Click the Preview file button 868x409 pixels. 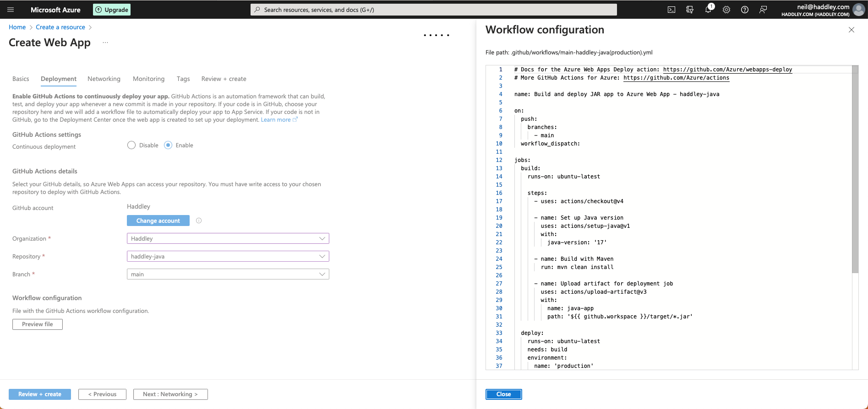click(x=38, y=324)
